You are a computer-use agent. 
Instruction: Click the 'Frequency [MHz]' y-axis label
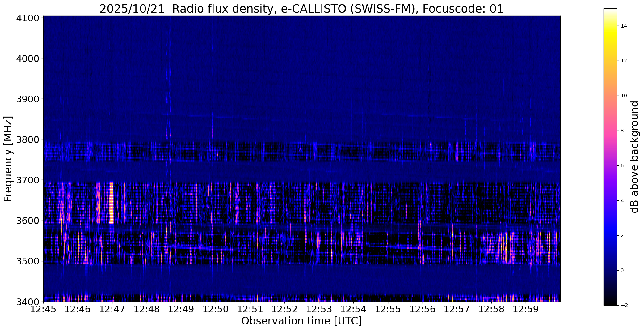8,159
